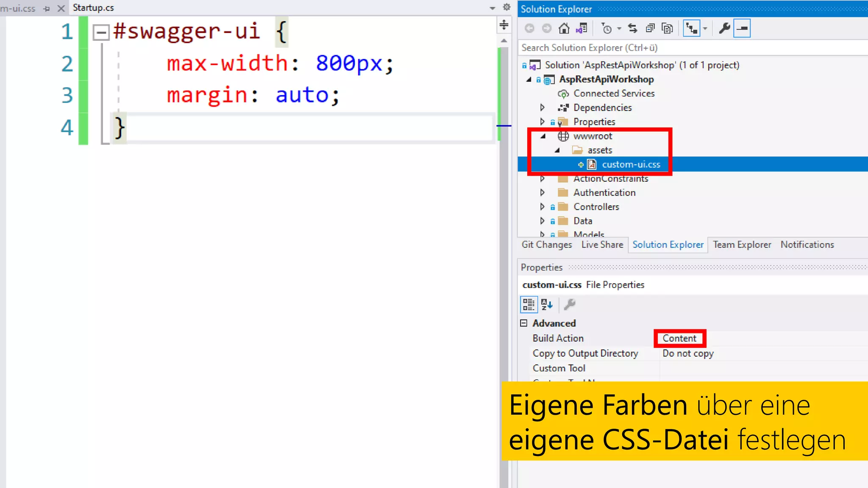
Task: Open the Notifications tab
Action: pyautogui.click(x=807, y=245)
